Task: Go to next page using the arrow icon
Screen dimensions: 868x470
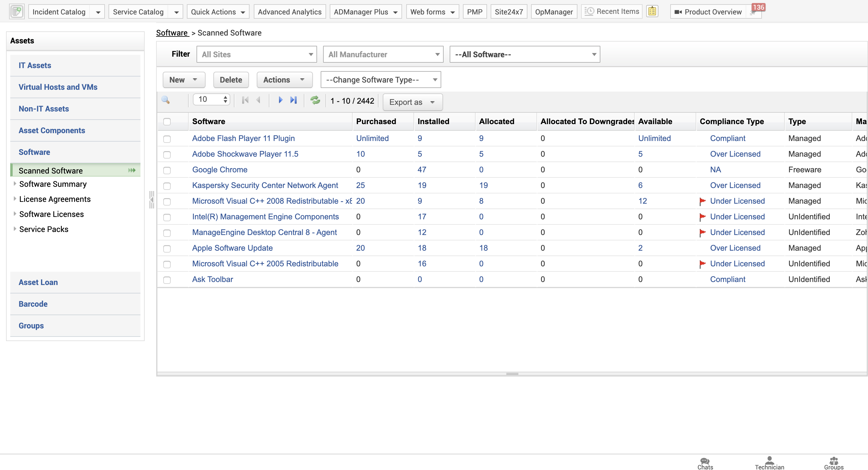Action: (x=280, y=100)
